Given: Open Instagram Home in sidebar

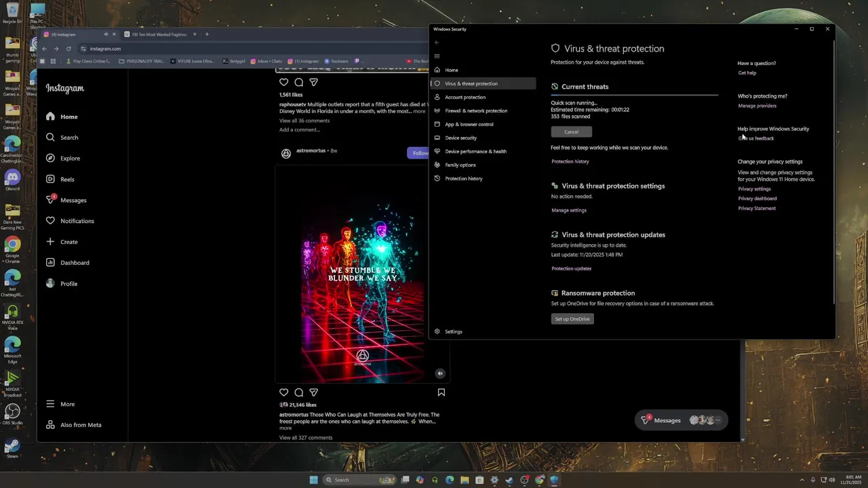Looking at the screenshot, I should 62,117.
